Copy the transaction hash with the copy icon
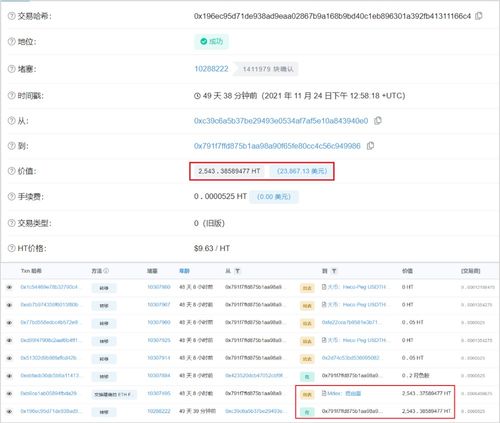 [479, 16]
